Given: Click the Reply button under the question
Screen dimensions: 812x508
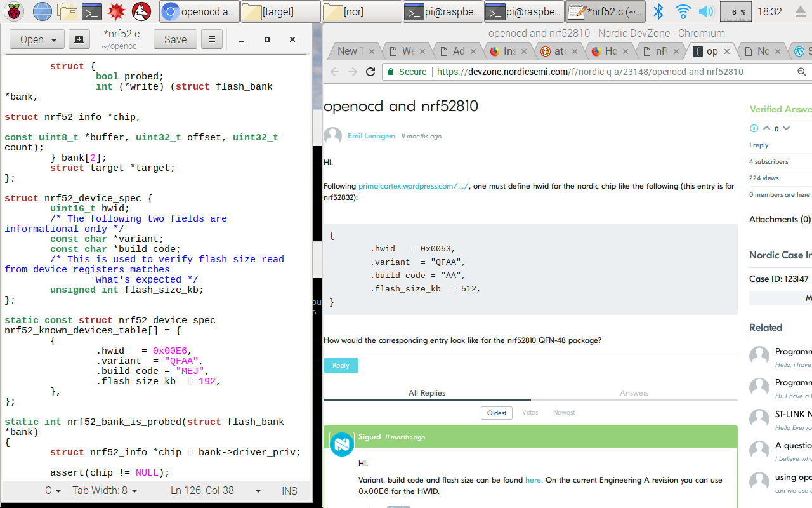Looking at the screenshot, I should pyautogui.click(x=341, y=365).
